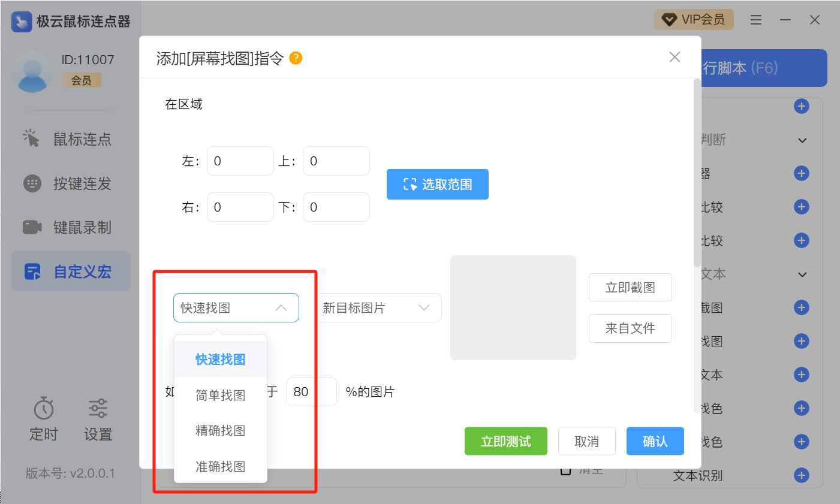Open the 定时 timer icon
The width and height of the screenshot is (840, 504).
44,409
